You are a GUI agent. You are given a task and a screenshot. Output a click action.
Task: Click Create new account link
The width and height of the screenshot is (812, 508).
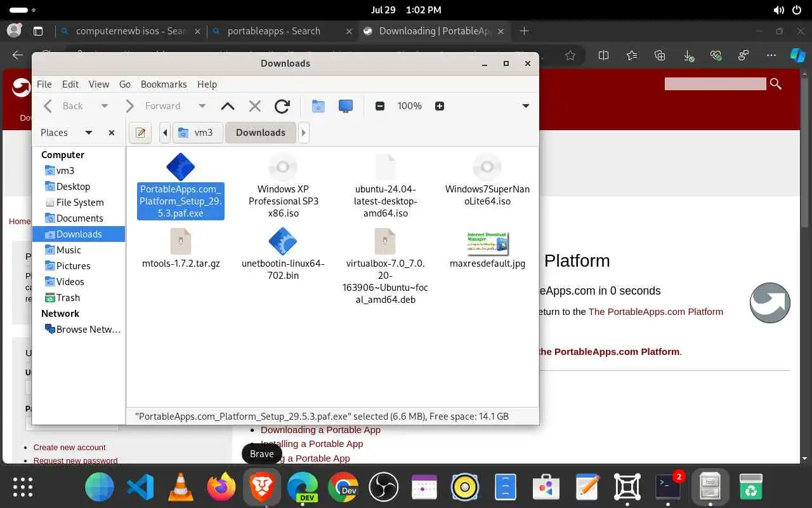70,448
